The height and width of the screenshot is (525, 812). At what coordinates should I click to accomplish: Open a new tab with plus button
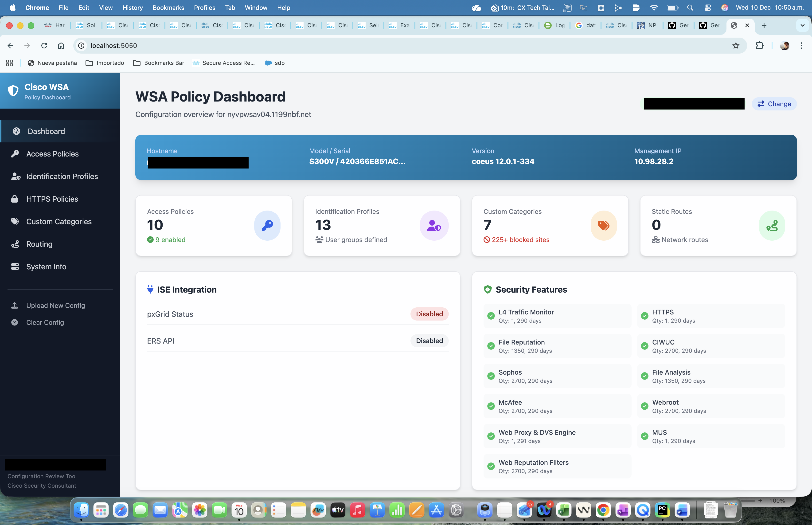point(764,25)
